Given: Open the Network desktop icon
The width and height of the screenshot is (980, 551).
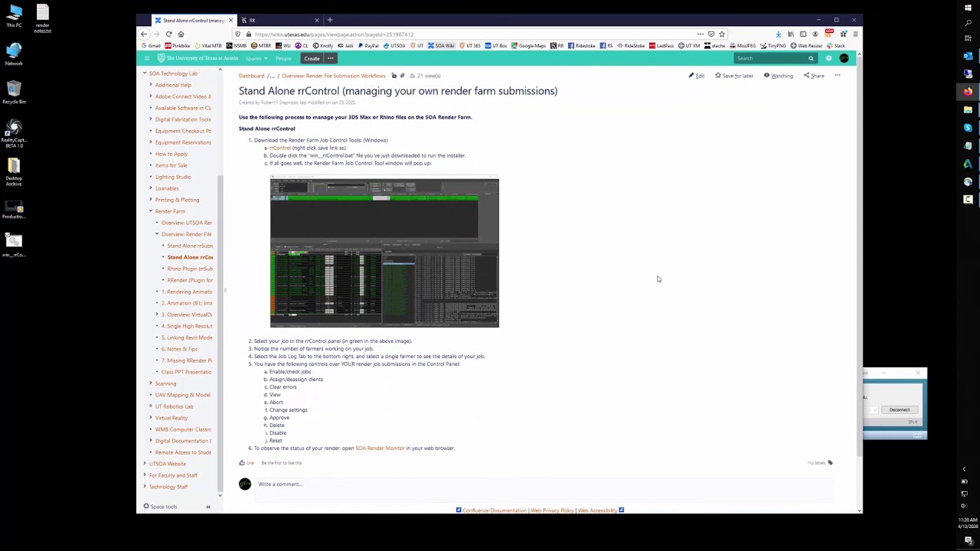Looking at the screenshot, I should tap(14, 54).
